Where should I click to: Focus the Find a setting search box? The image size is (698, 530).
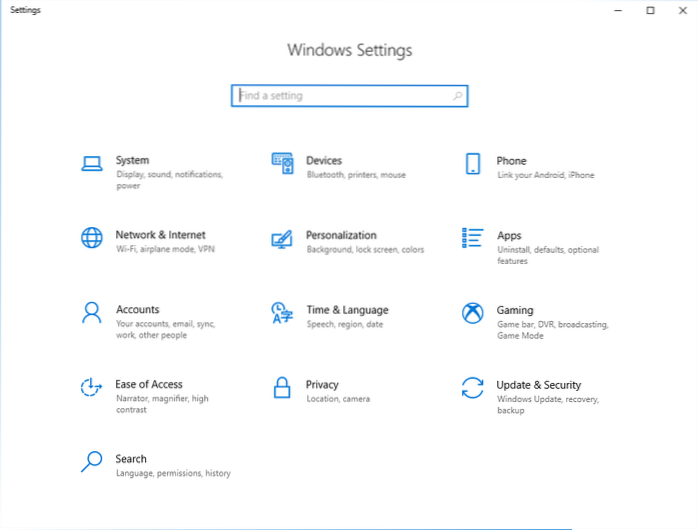pyautogui.click(x=340, y=96)
